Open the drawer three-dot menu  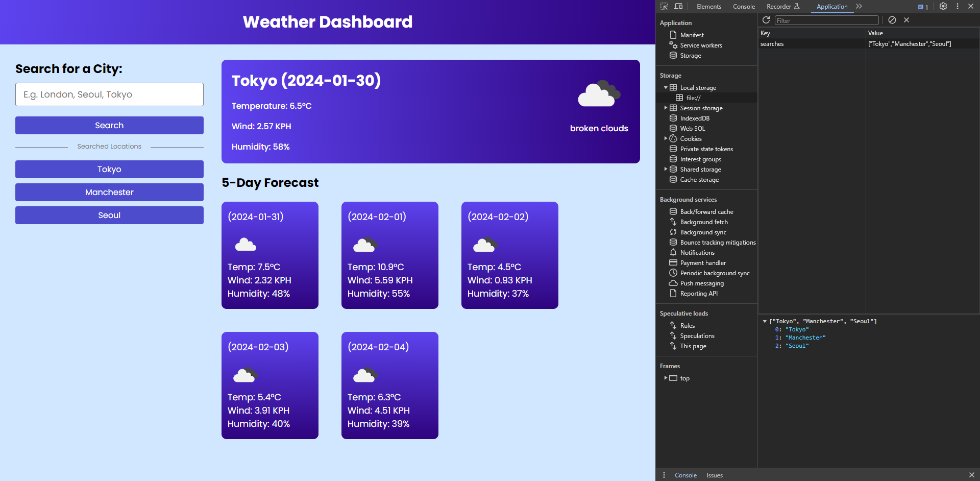[x=664, y=475]
